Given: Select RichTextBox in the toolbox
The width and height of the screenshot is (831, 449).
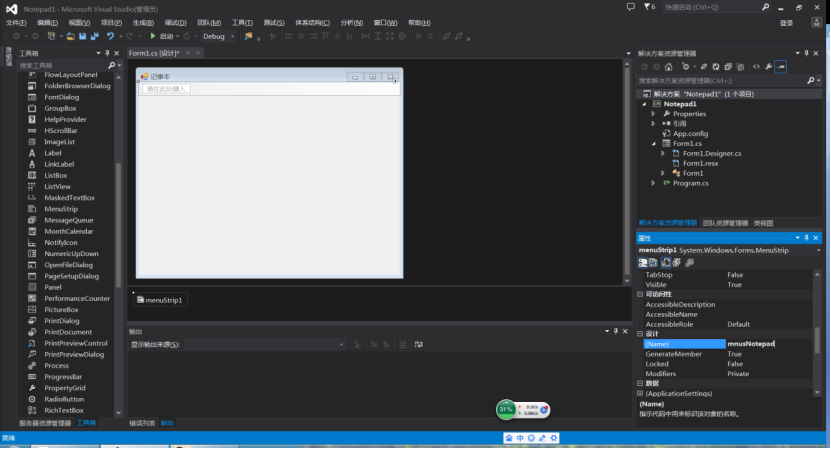Looking at the screenshot, I should coord(64,410).
